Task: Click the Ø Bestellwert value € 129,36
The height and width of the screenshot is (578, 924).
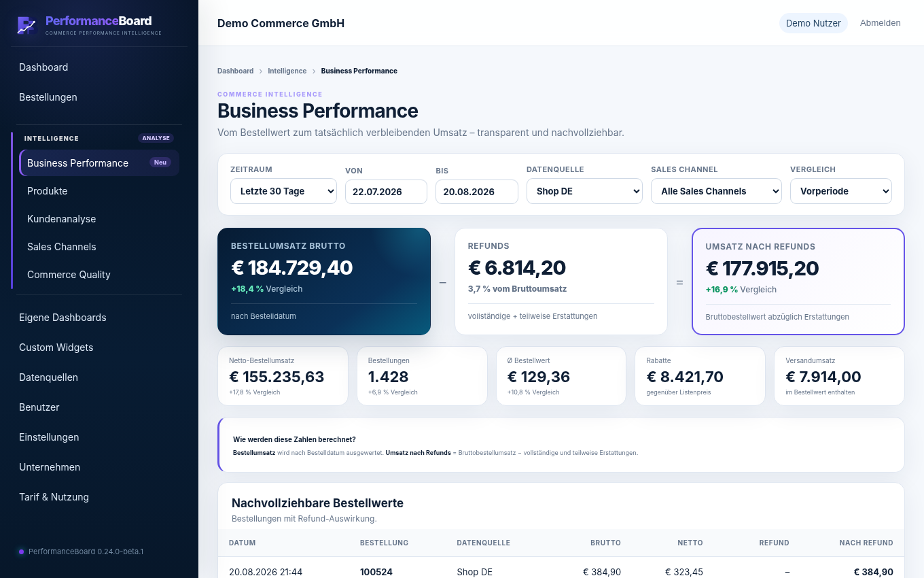Action: point(539,377)
